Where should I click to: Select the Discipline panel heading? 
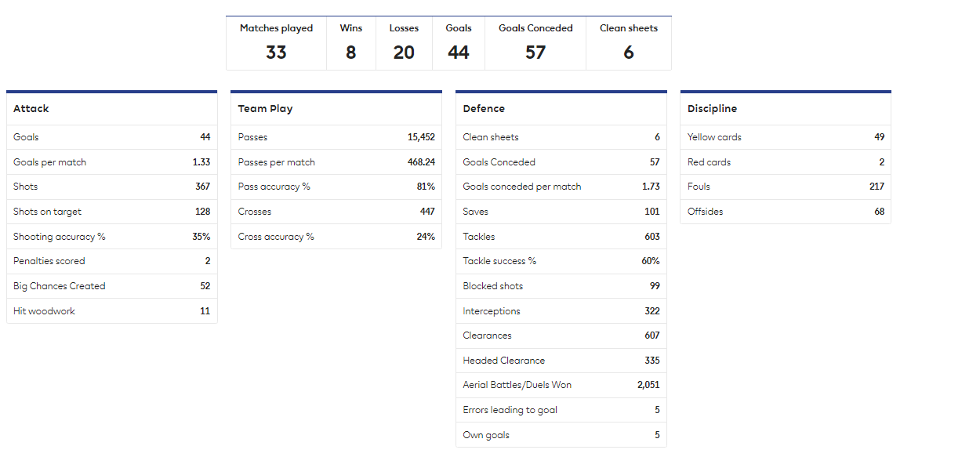coord(785,109)
